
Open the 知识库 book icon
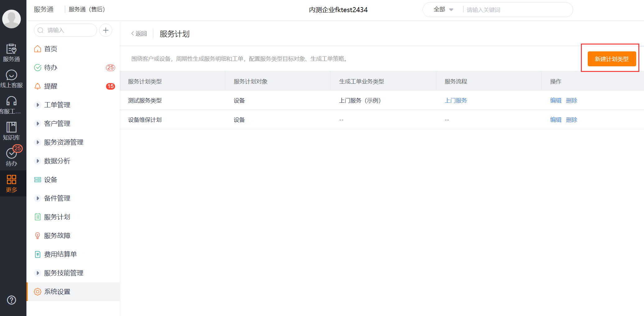click(x=12, y=127)
